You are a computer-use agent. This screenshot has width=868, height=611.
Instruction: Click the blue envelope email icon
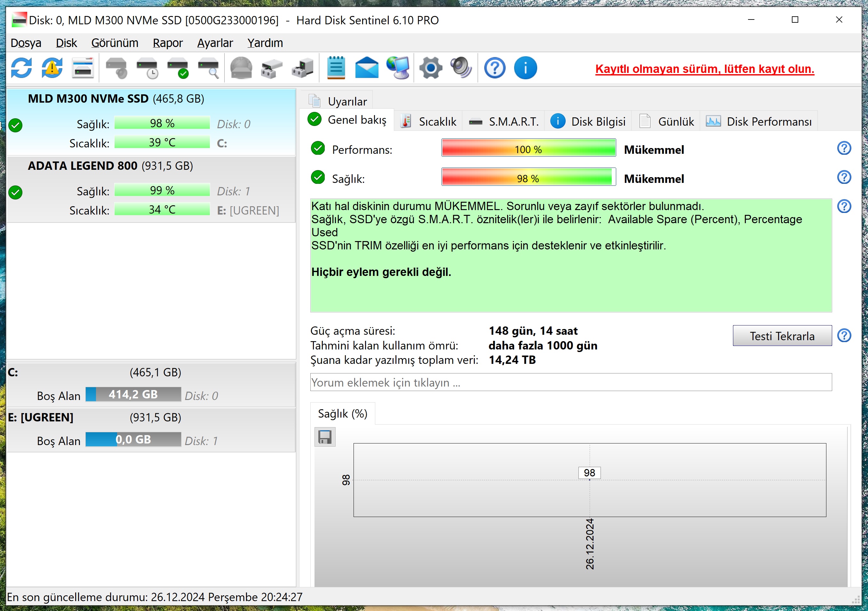[367, 68]
